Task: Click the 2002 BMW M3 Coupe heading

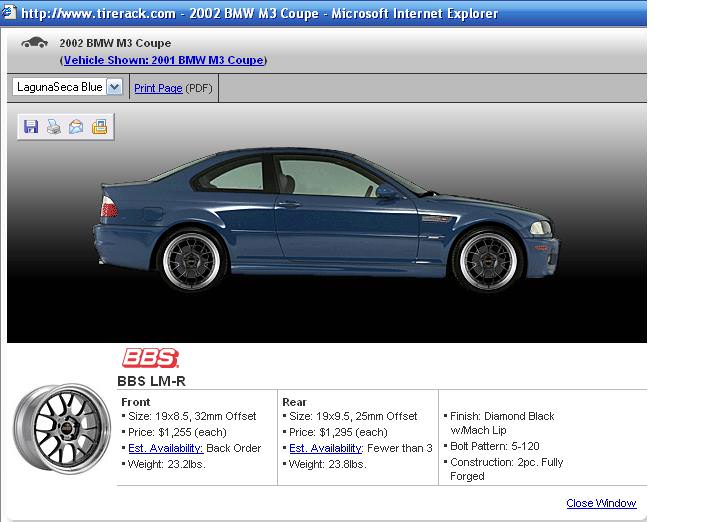Action: (x=115, y=43)
